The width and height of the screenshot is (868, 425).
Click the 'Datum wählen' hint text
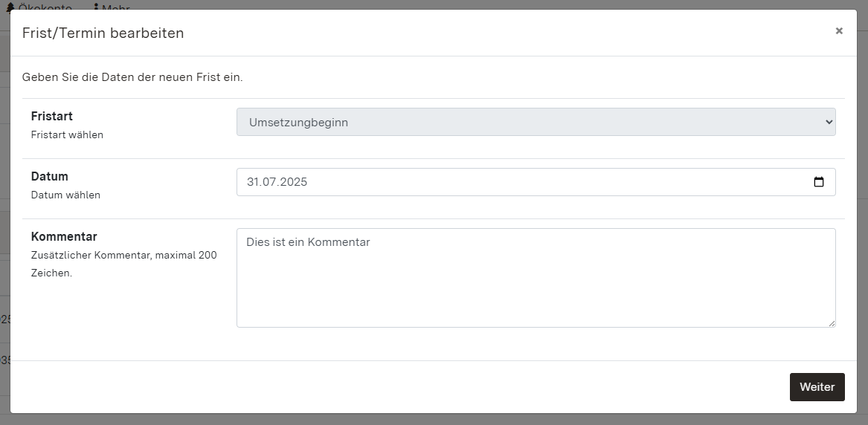click(65, 195)
